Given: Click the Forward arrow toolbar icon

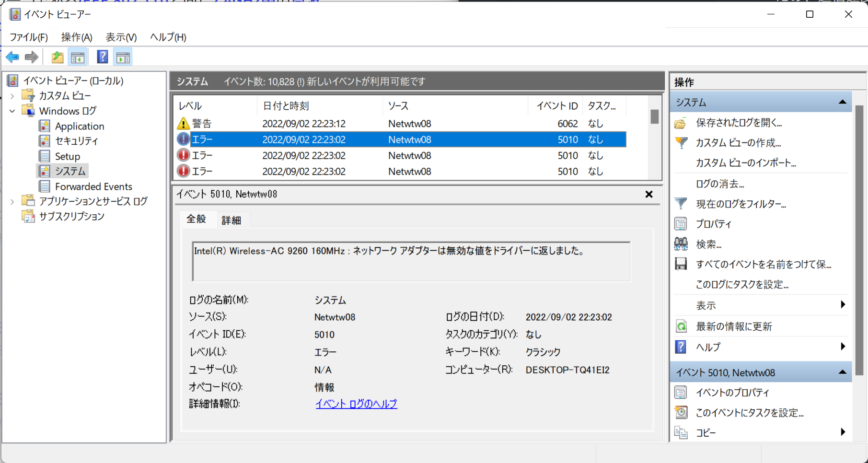Looking at the screenshot, I should click(32, 58).
